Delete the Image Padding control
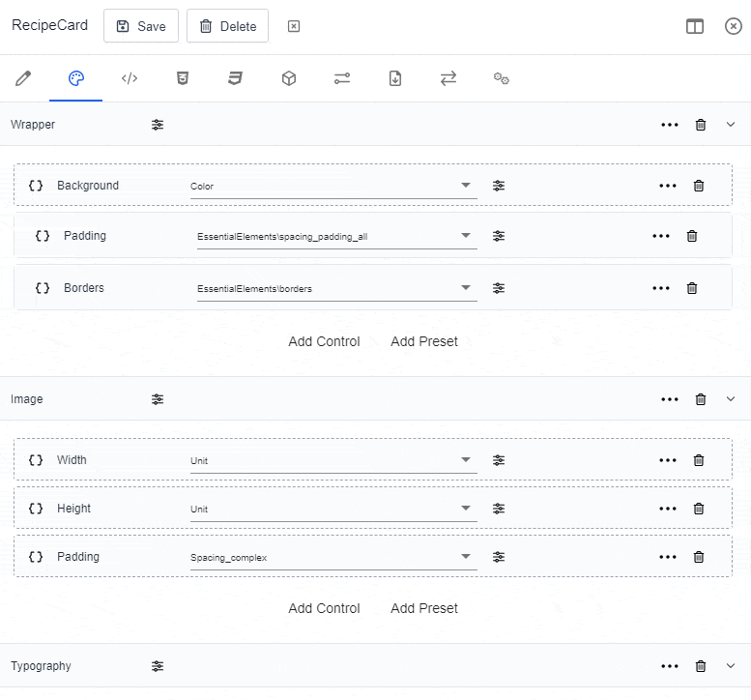Screen dimensions: 751x700 pos(699,557)
